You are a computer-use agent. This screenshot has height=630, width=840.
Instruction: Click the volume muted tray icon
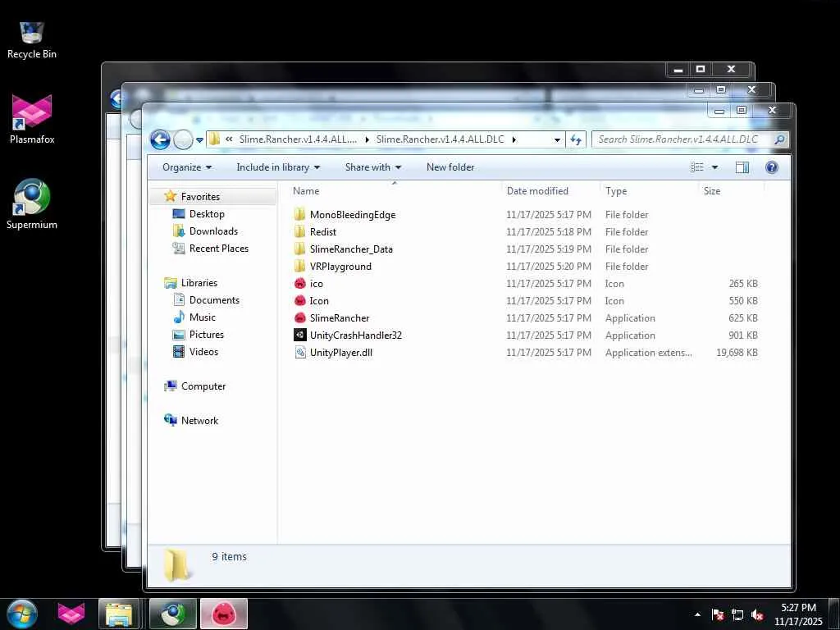point(757,614)
